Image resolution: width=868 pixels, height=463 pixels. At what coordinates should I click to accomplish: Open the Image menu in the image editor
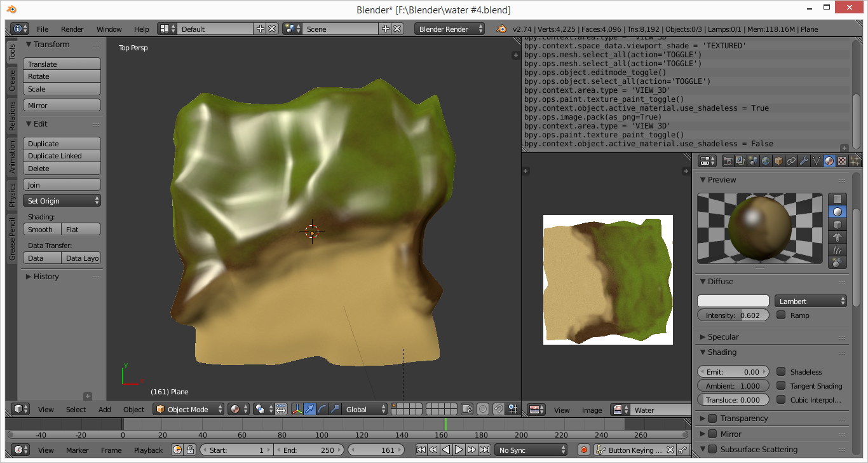coord(592,410)
